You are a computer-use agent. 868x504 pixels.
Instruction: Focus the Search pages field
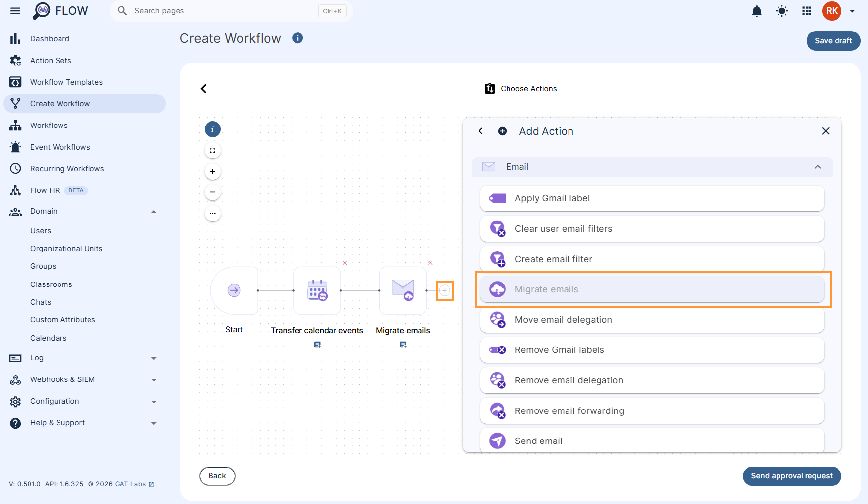(x=231, y=11)
